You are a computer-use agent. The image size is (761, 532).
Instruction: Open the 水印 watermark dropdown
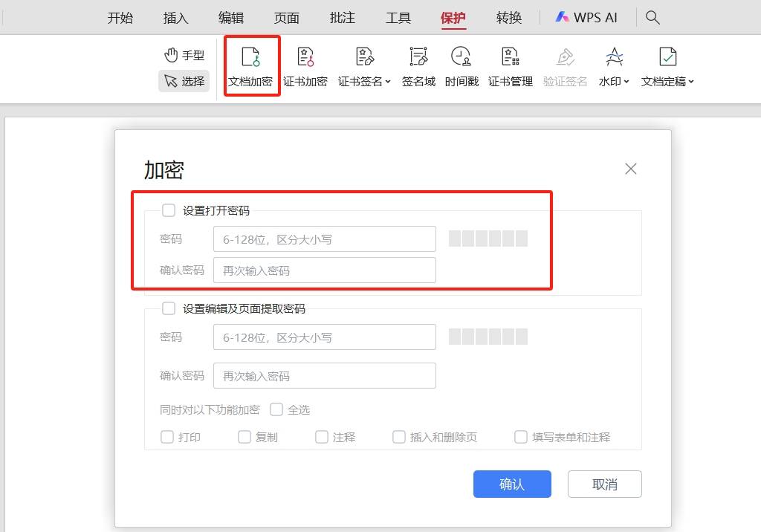(x=626, y=82)
